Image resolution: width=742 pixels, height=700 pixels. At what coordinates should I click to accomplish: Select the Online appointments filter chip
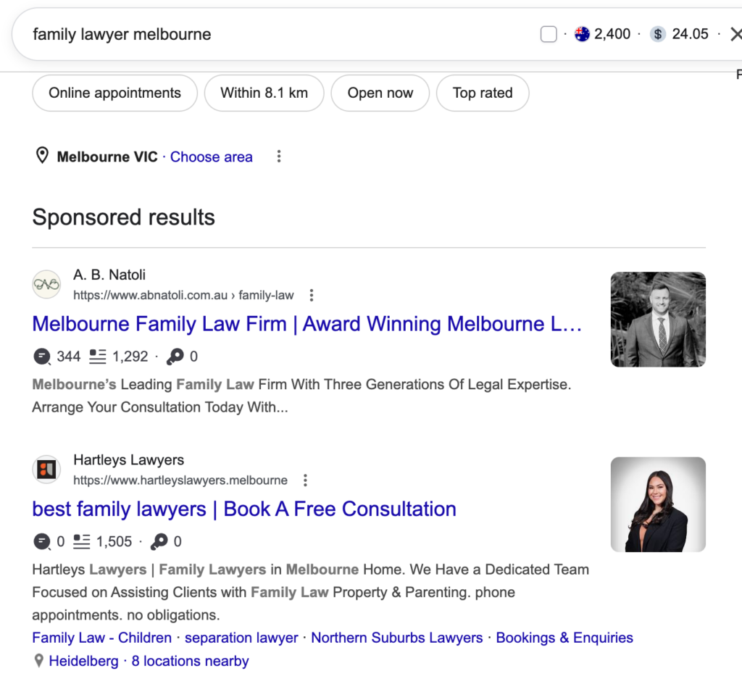pos(115,93)
